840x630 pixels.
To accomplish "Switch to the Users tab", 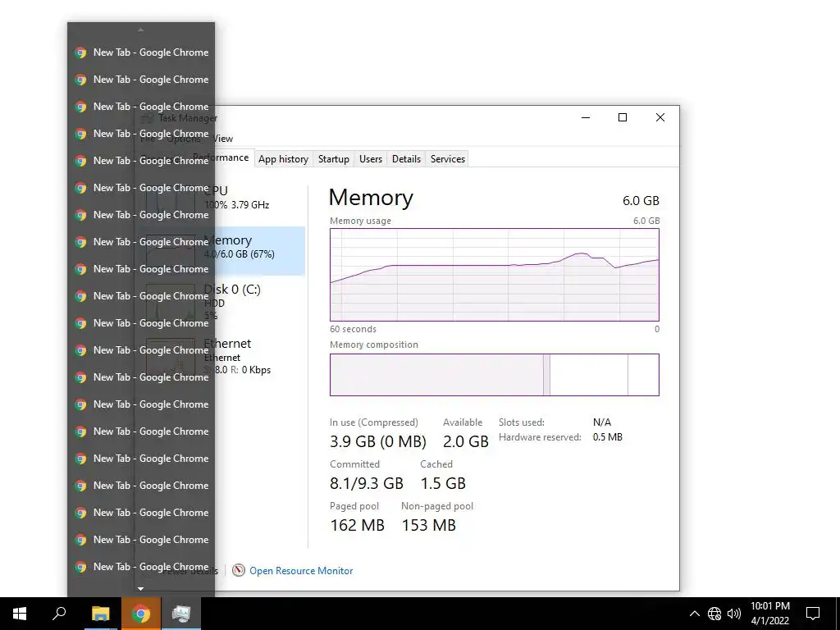I will point(371,159).
